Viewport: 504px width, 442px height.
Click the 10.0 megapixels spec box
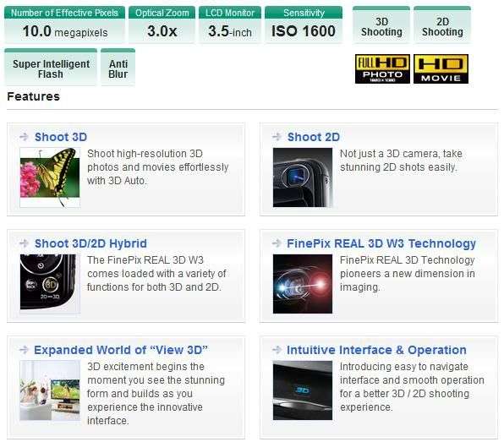(64, 25)
